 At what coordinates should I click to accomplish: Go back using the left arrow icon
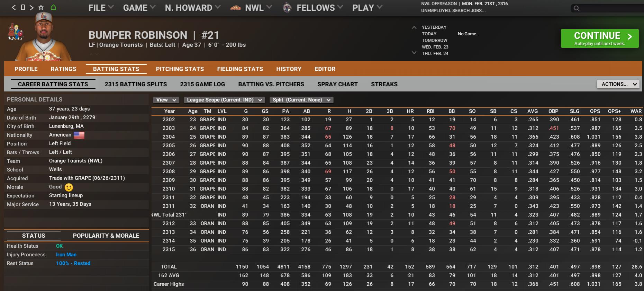click(x=13, y=8)
